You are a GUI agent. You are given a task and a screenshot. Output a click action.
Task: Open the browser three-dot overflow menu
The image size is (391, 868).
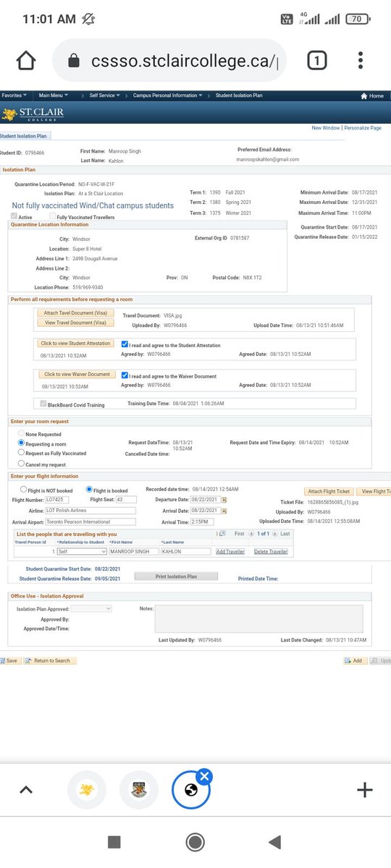361,61
